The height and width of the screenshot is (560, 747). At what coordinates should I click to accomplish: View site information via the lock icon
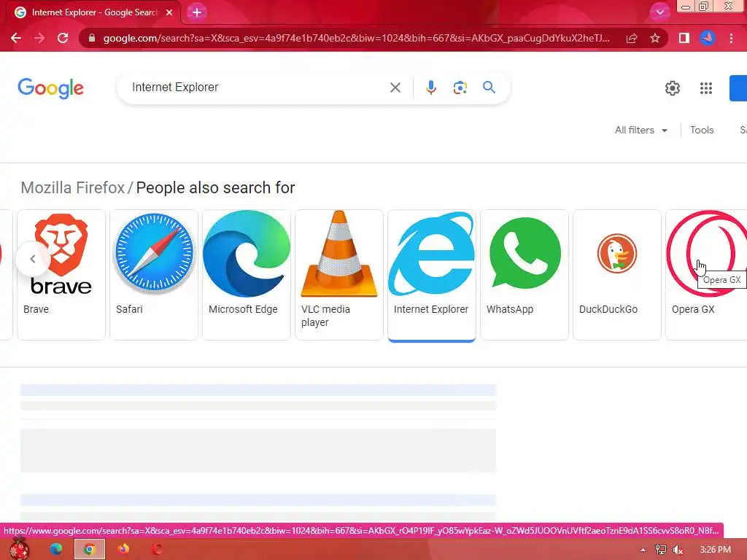[x=91, y=38]
